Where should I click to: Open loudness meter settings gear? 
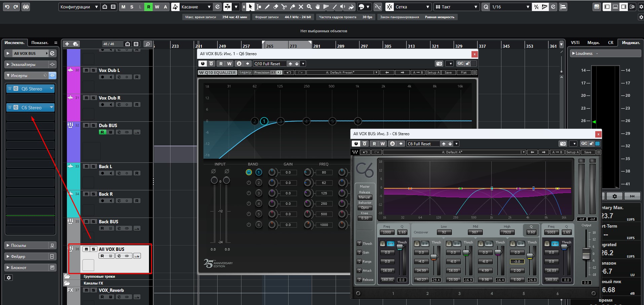(614, 196)
